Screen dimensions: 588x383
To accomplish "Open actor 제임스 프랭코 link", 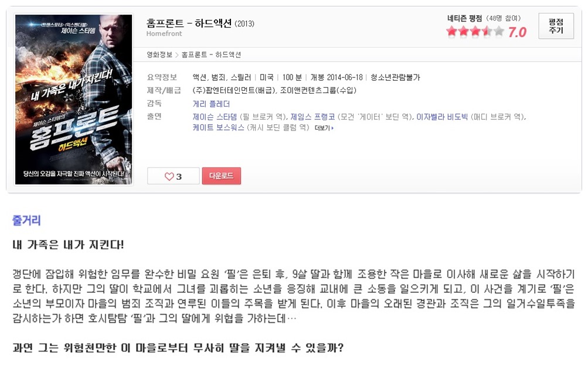I will (x=312, y=117).
